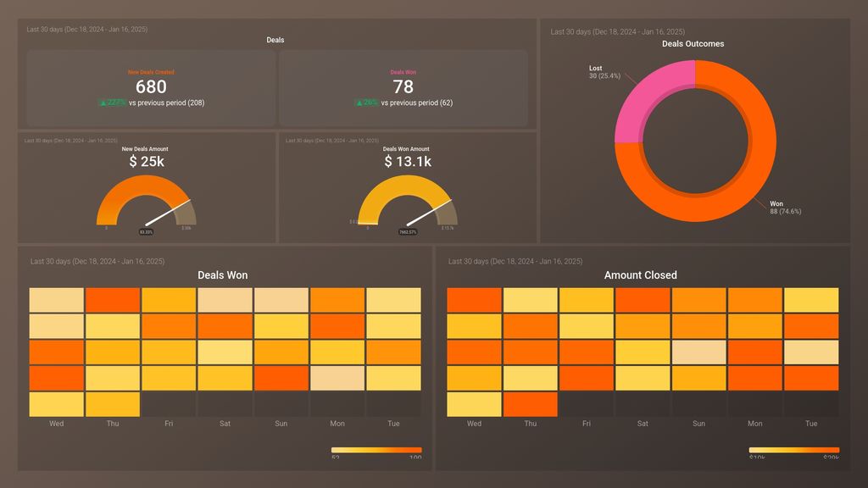This screenshot has width=868, height=488.
Task: Click the "Amount Closed" heatmap title
Action: click(x=641, y=275)
